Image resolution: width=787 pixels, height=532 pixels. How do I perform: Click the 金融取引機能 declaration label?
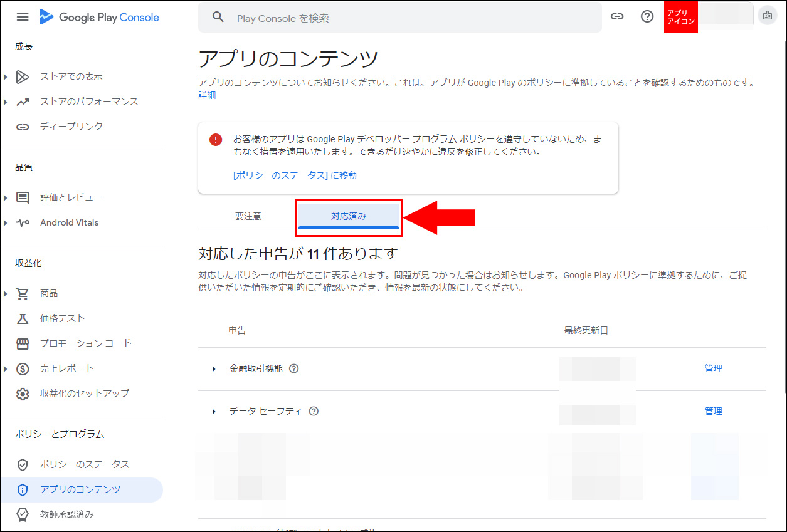click(x=256, y=368)
